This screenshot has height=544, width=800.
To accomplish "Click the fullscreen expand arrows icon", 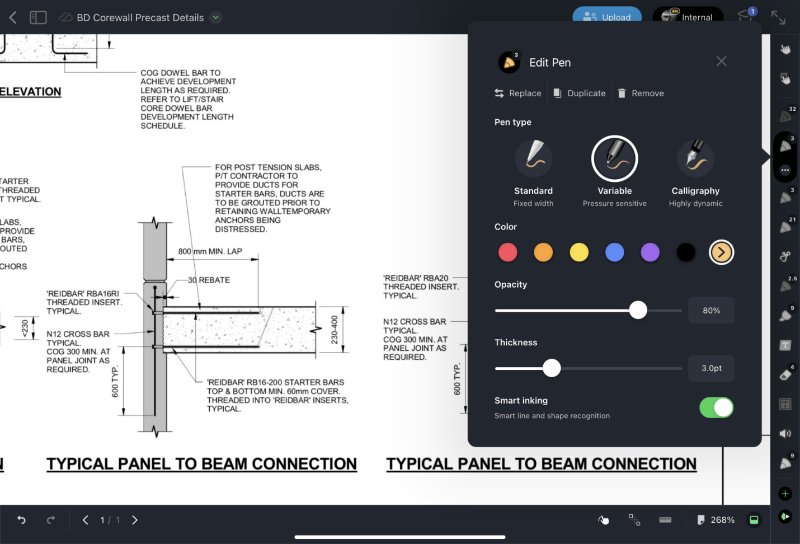I will [x=778, y=17].
